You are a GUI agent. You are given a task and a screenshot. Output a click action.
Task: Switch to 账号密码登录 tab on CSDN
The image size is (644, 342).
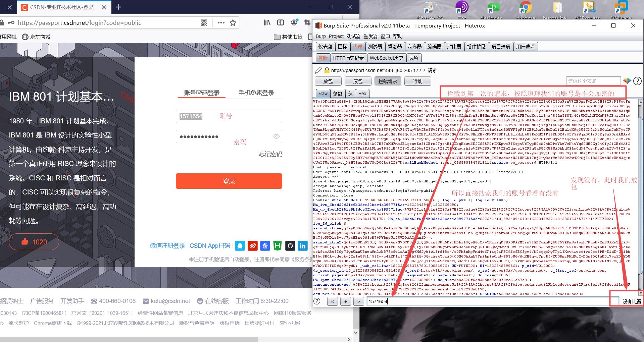(202, 93)
